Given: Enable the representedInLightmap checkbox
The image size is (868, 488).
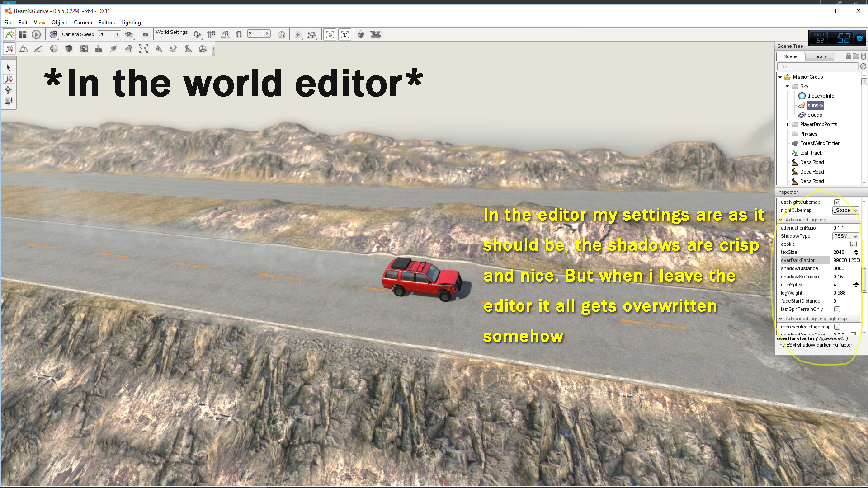Looking at the screenshot, I should click(837, 327).
